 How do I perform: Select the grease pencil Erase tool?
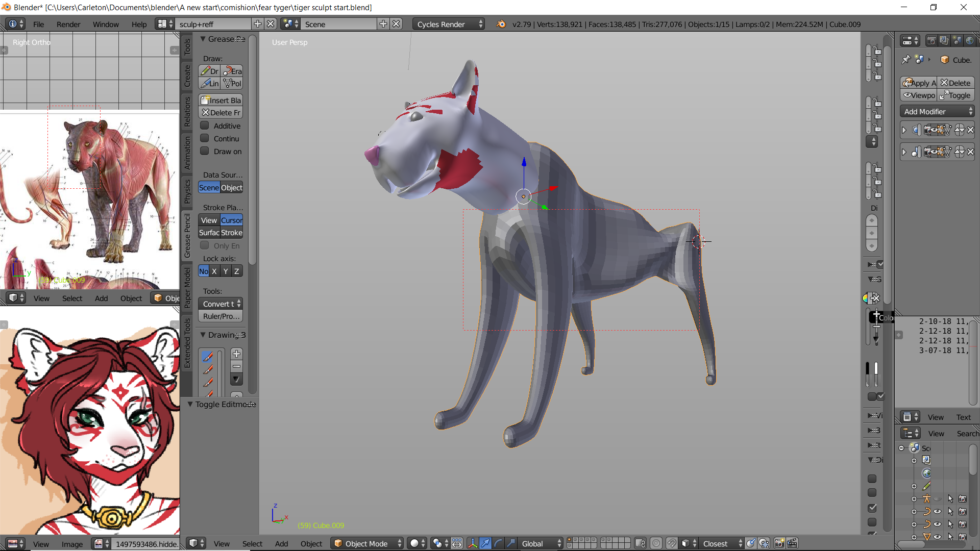point(233,71)
